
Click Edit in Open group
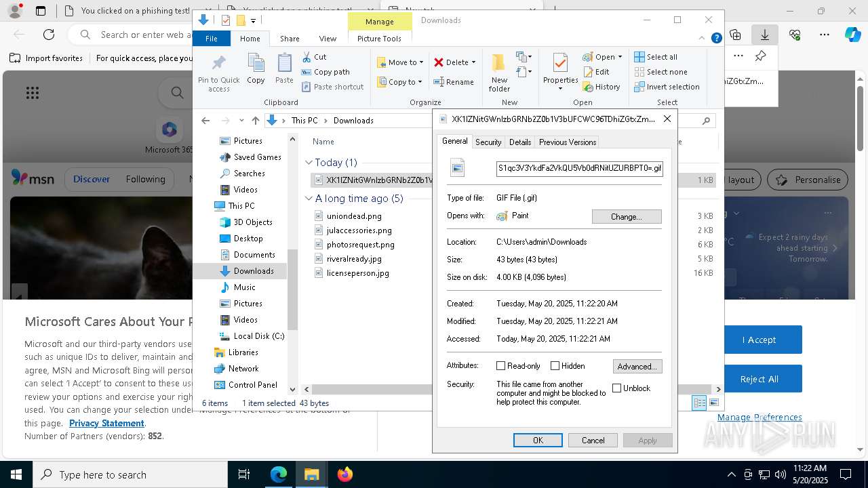pos(596,72)
